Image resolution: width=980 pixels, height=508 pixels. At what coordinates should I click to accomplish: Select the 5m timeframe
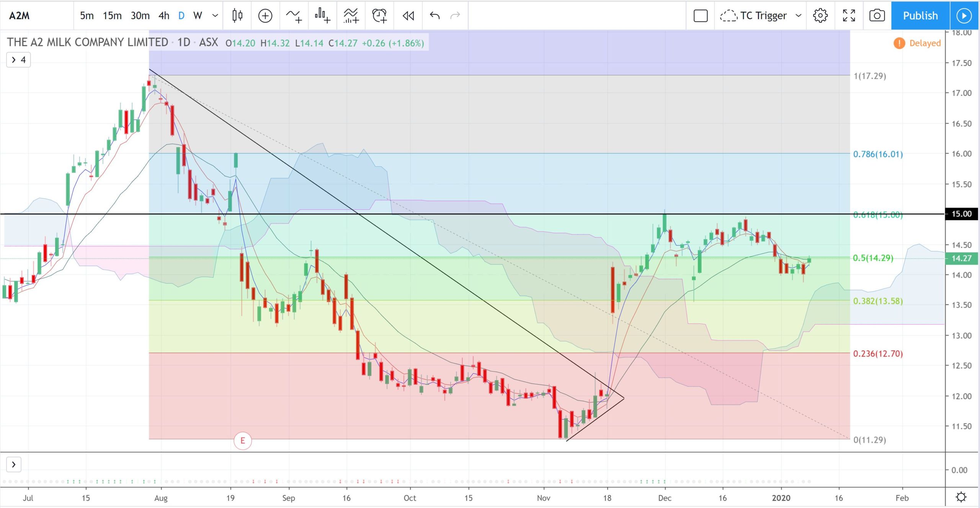(87, 16)
